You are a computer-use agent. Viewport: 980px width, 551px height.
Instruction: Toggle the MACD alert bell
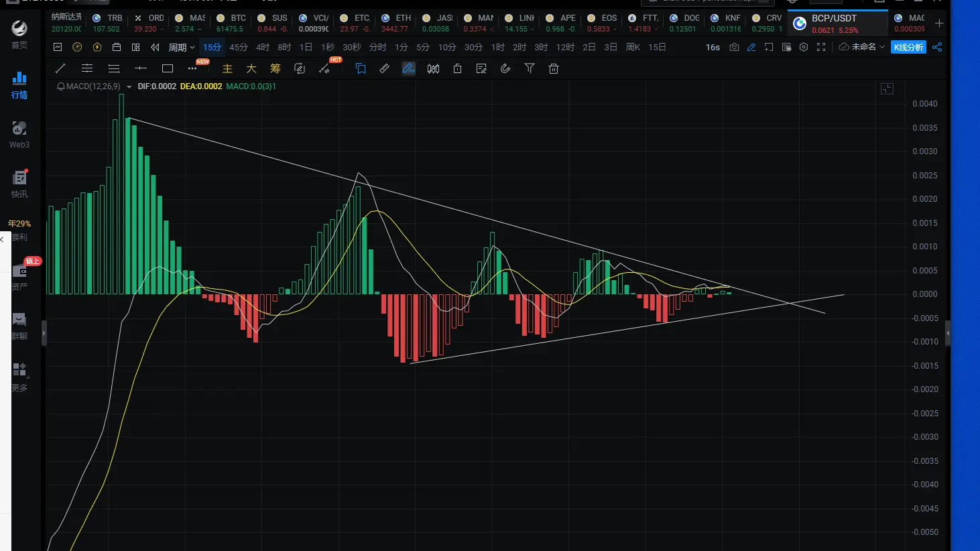coord(61,86)
